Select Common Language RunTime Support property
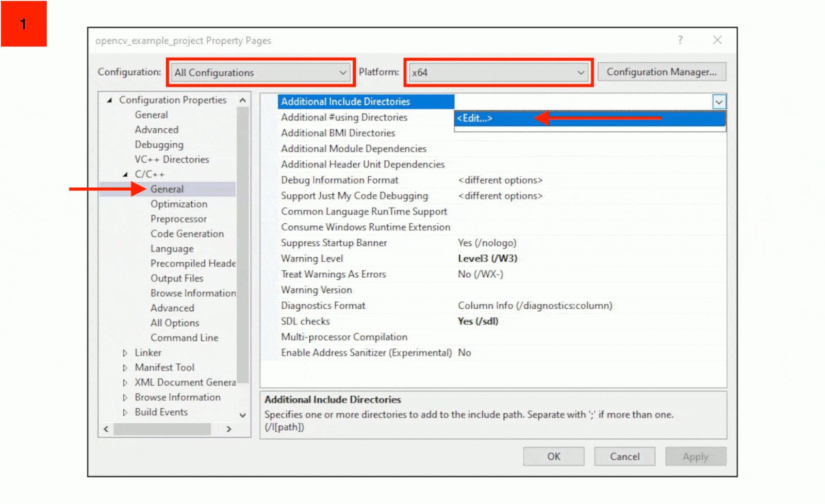Image resolution: width=825 pixels, height=504 pixels. coord(364,212)
